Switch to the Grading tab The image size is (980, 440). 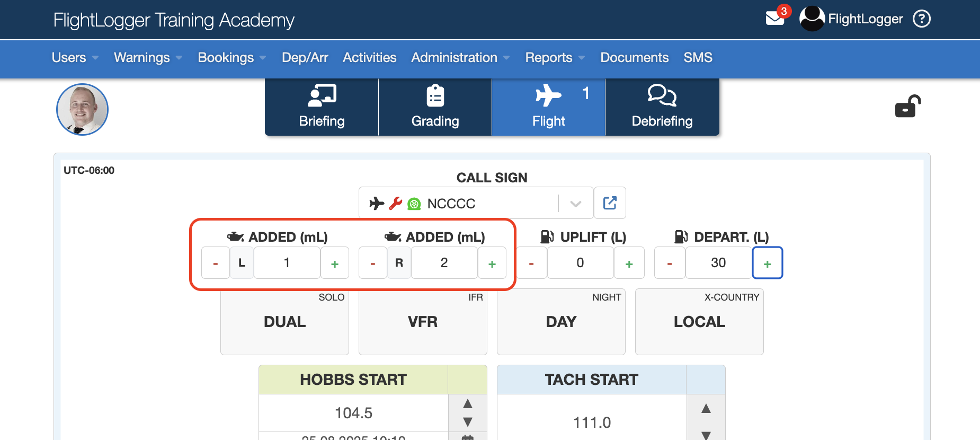pos(435,107)
